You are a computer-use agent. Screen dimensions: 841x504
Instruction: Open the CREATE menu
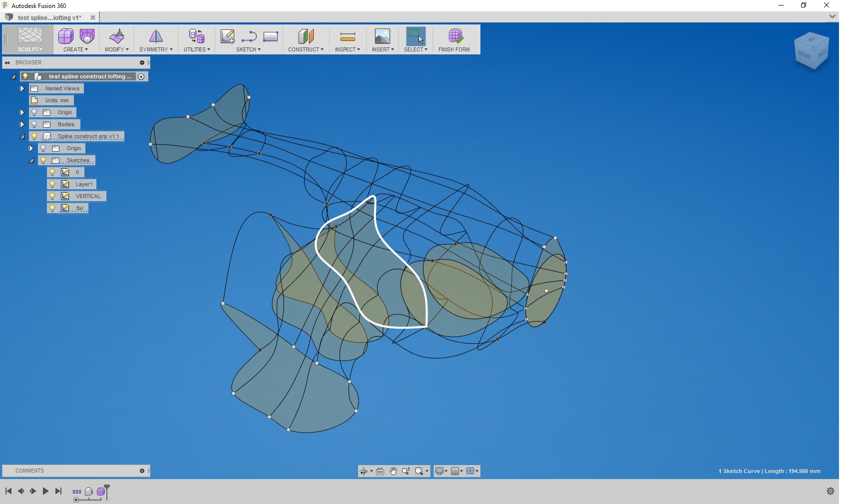[75, 49]
